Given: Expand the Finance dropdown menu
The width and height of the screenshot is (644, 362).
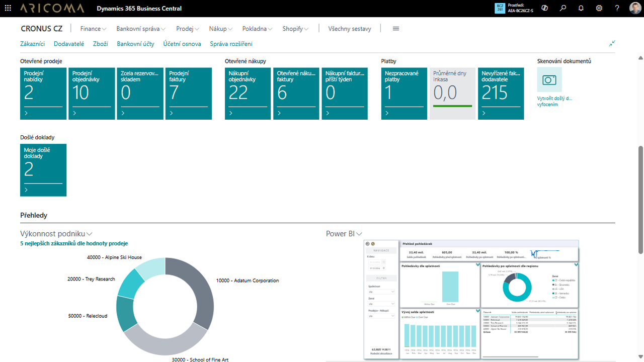Looking at the screenshot, I should tap(93, 29).
